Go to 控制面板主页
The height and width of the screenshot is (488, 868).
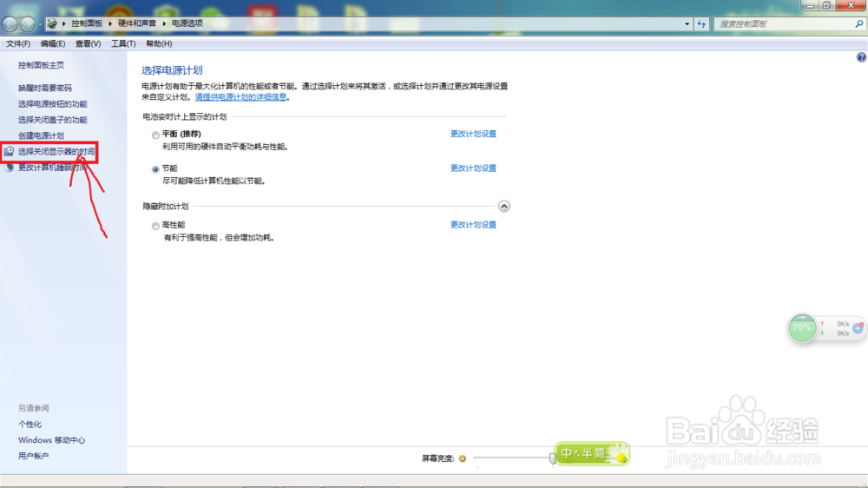point(41,65)
